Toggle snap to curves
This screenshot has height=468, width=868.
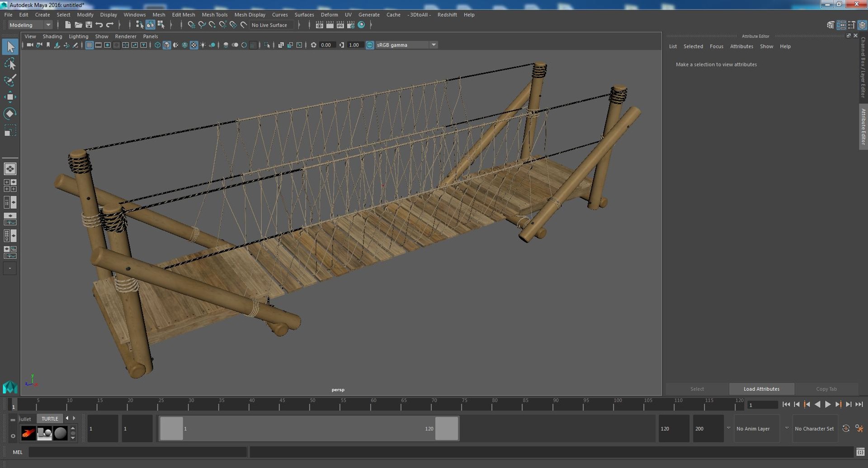coord(202,25)
